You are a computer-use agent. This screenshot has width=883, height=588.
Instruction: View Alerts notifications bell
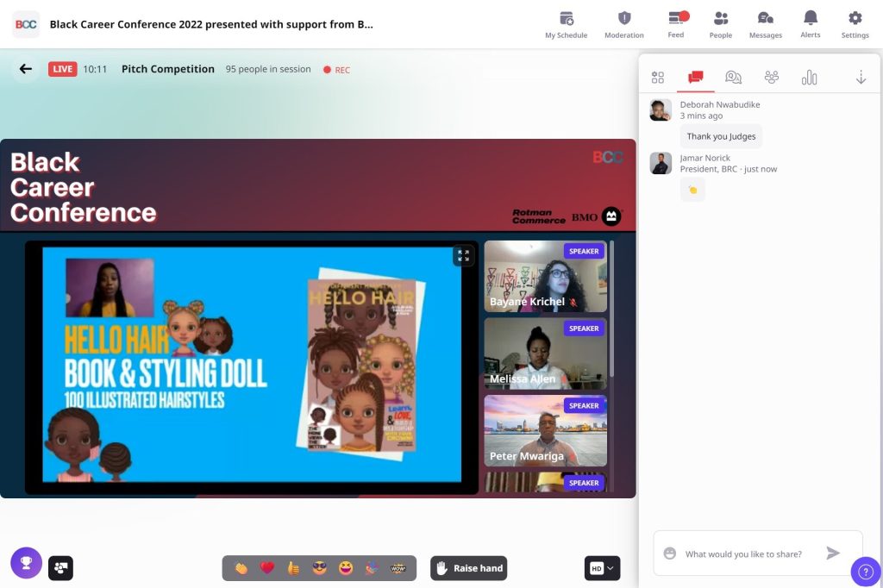(x=811, y=25)
